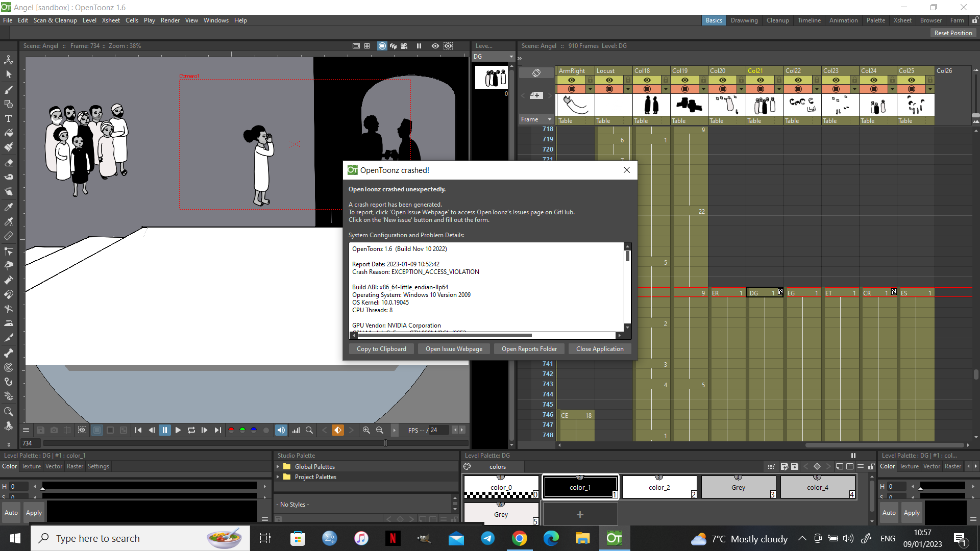Select the Fill tool

tap(9, 133)
